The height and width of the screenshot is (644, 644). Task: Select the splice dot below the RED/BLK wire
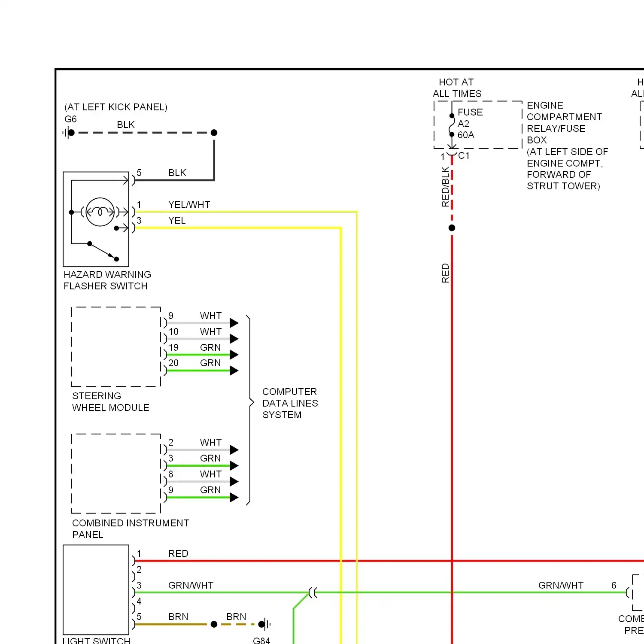[x=452, y=228]
